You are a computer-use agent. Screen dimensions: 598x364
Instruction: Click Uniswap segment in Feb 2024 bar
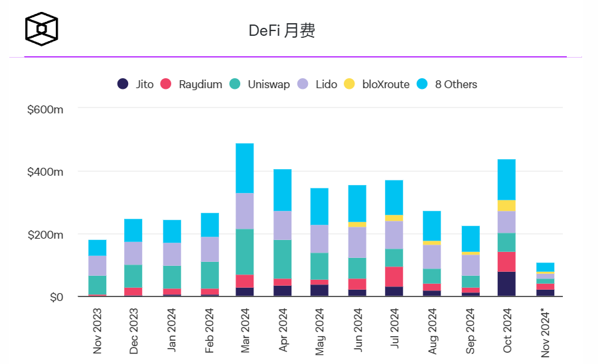click(x=210, y=275)
